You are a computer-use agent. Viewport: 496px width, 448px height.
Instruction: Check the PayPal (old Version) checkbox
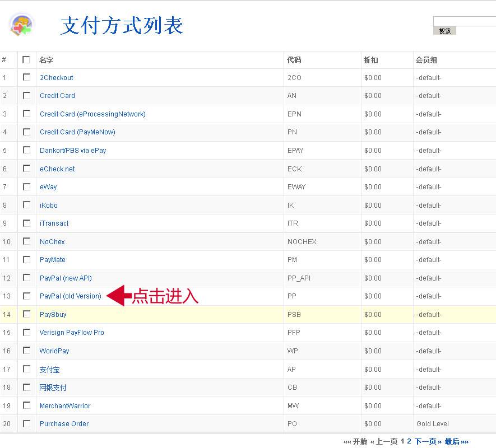26,296
